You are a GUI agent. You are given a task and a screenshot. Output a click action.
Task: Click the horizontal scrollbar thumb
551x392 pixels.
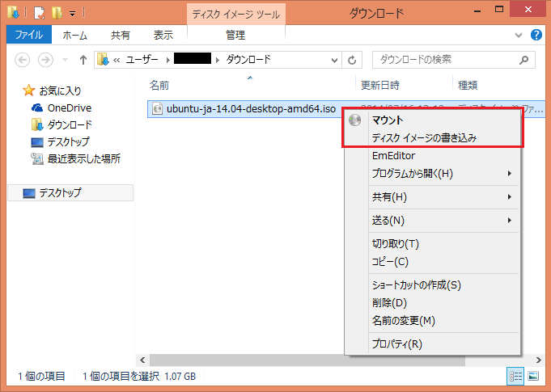tap(307, 360)
